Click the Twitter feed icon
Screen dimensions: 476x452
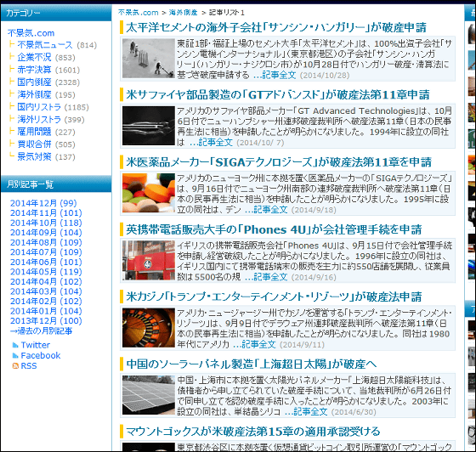pyautogui.click(x=15, y=345)
